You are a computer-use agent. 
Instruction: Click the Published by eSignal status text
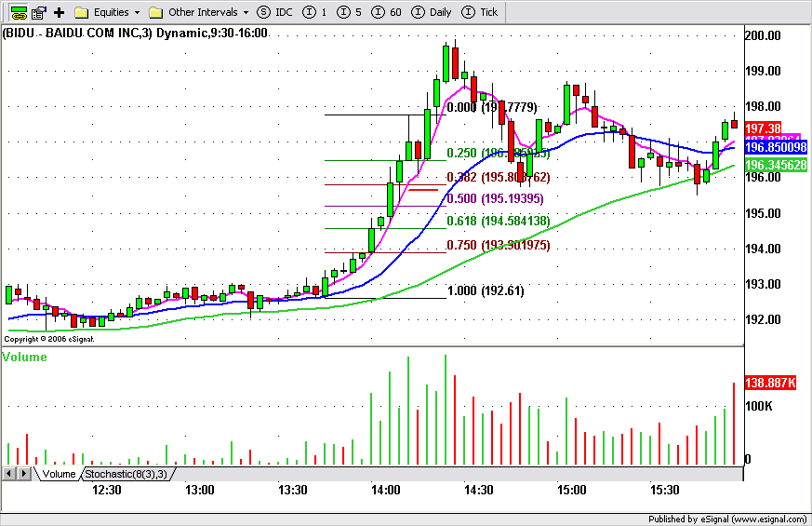(x=726, y=519)
